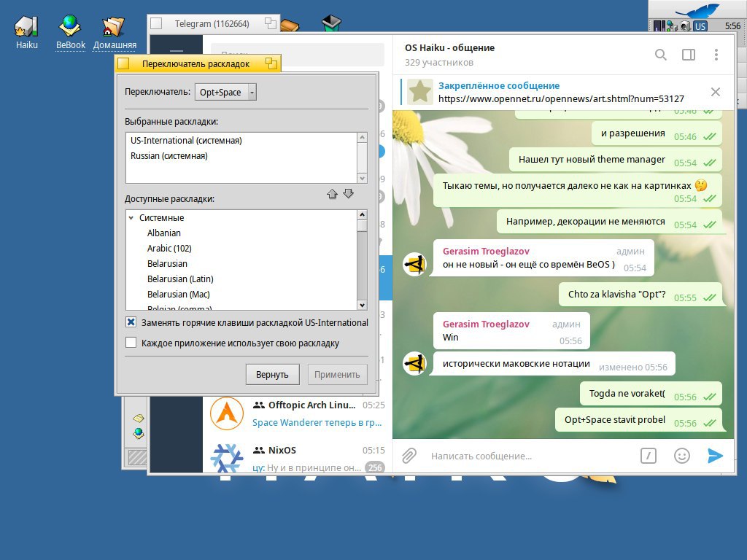Close the pinned message banner
This screenshot has height=560, width=747.
(x=715, y=92)
